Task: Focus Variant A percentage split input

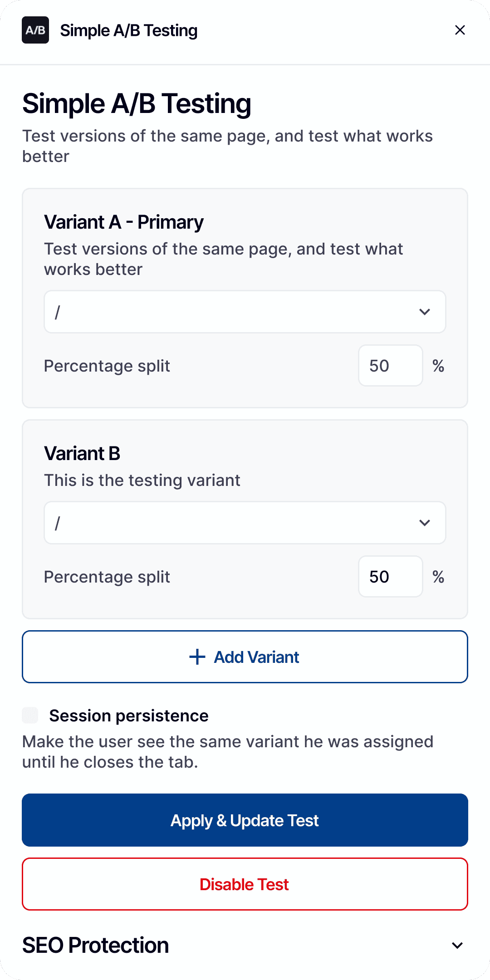Action: 390,366
